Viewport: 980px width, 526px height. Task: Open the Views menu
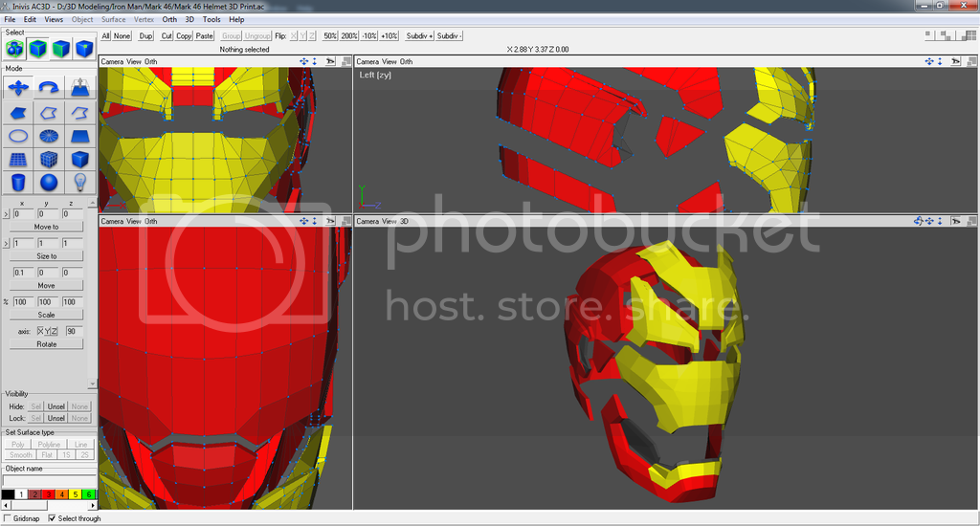click(54, 19)
